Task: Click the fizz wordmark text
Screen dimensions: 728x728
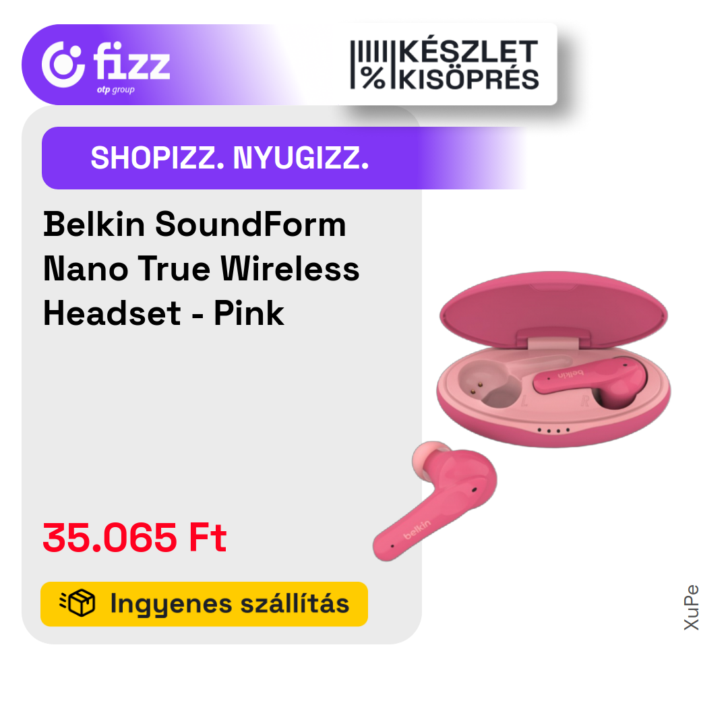Action: pyautogui.click(x=132, y=61)
